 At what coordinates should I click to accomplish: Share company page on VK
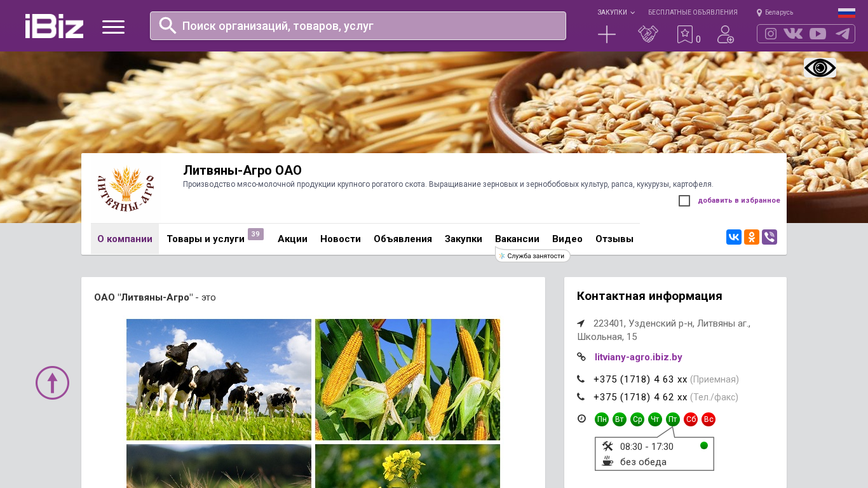click(734, 237)
